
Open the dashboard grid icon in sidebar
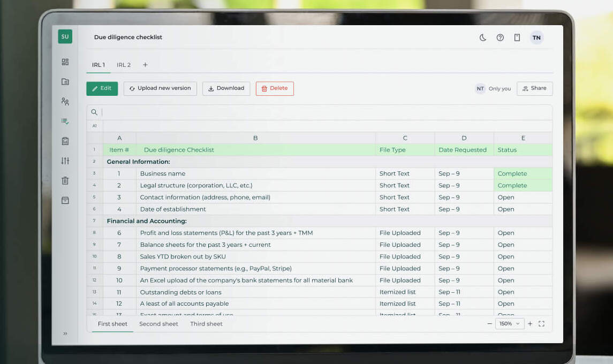coord(65,62)
